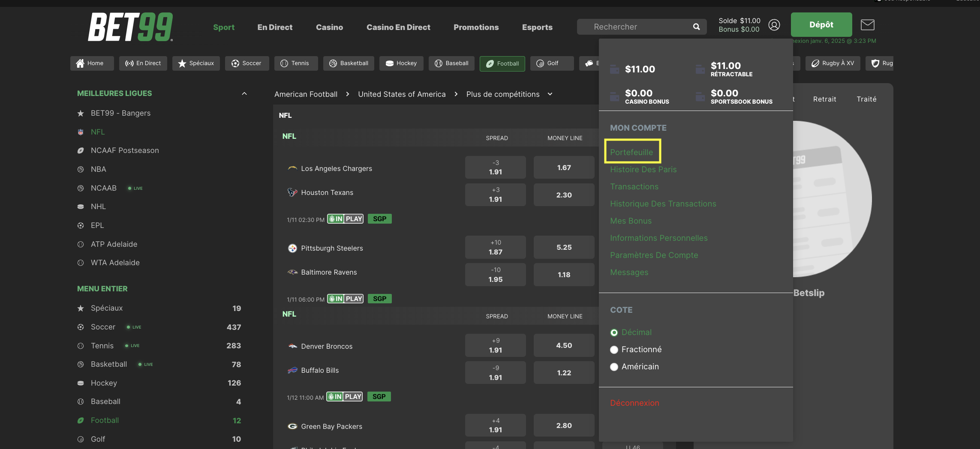Select En Direct sports chip
Viewport: 980px width, 449px height.
(x=143, y=63)
